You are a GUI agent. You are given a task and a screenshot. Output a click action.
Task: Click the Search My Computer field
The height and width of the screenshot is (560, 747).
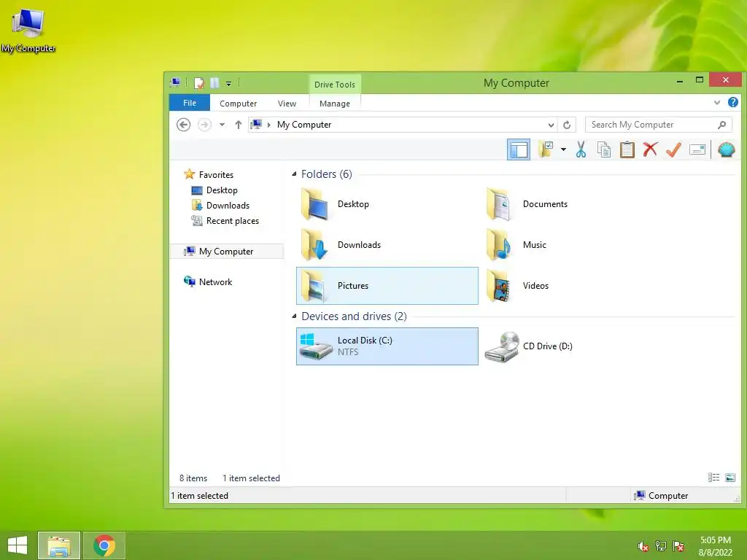pyautogui.click(x=659, y=125)
